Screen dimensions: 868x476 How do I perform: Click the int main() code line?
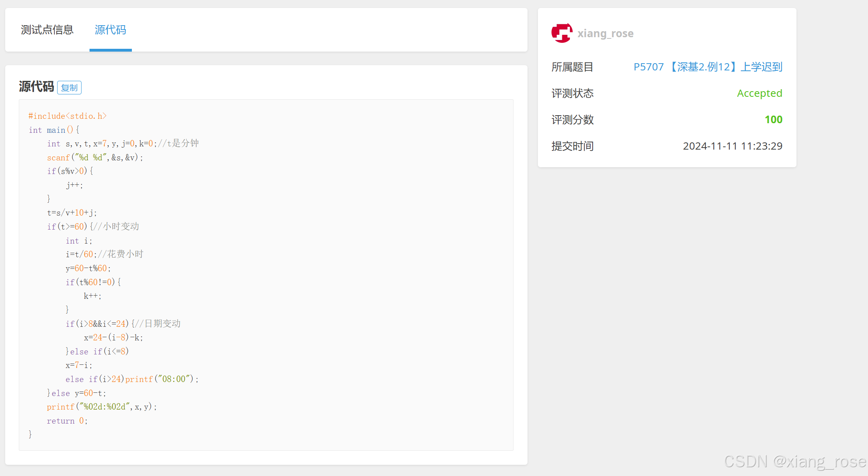click(x=54, y=130)
